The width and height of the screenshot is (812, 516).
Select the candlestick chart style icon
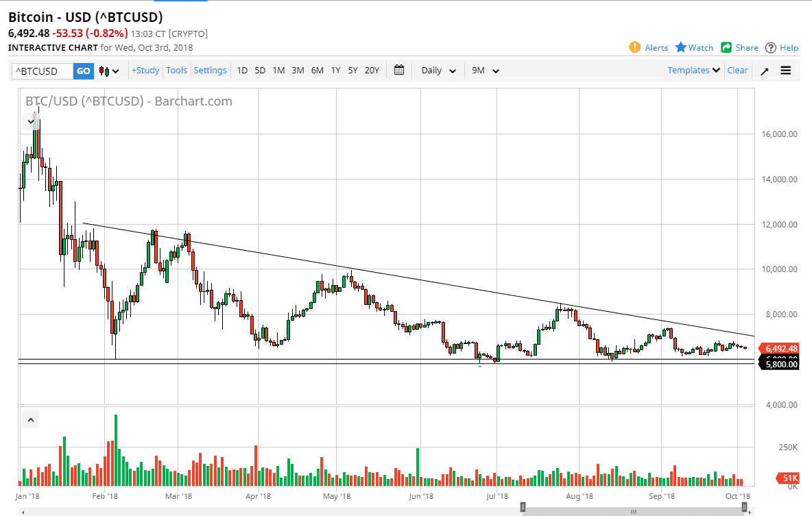(x=105, y=71)
